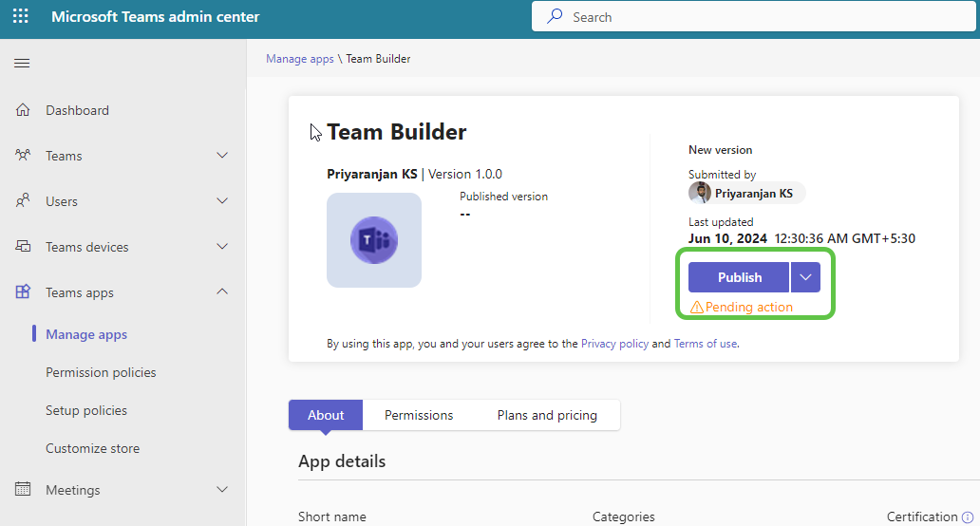Viewport: 980px width, 526px height.
Task: Click the Teams people icon
Action: click(x=23, y=155)
